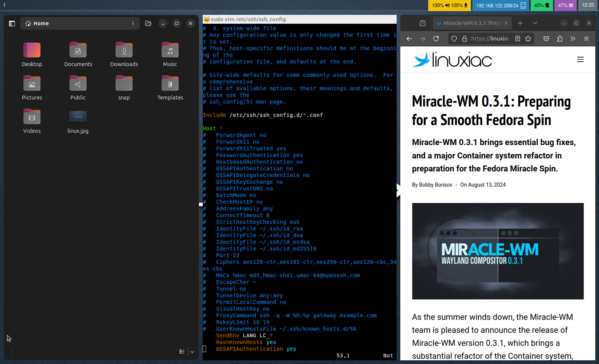Click the 47% memory indicator

coord(565,5)
